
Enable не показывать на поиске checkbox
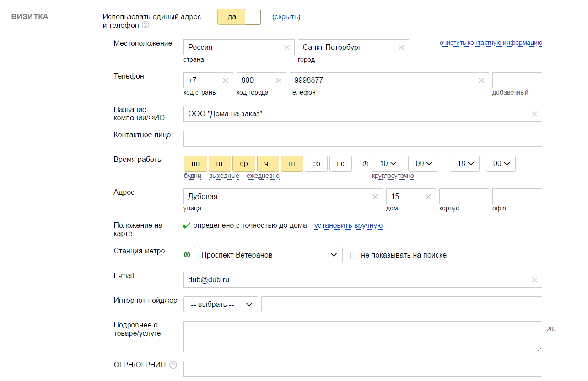354,255
